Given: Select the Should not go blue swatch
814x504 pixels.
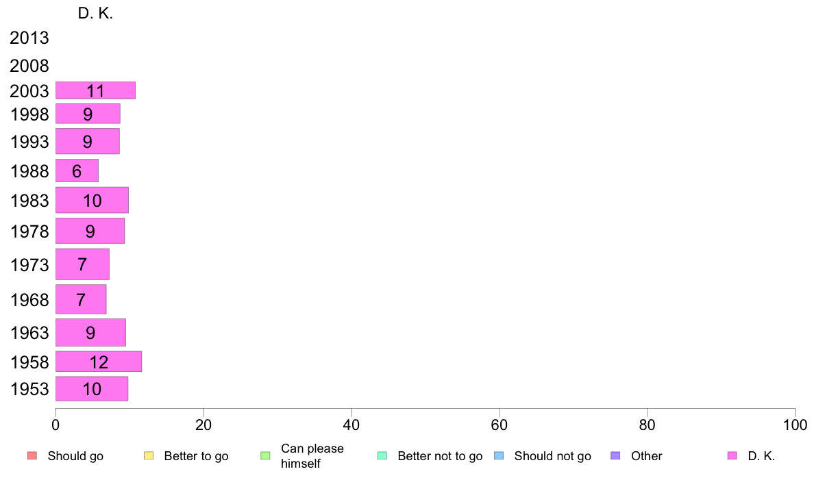Looking at the screenshot, I should tap(499, 456).
